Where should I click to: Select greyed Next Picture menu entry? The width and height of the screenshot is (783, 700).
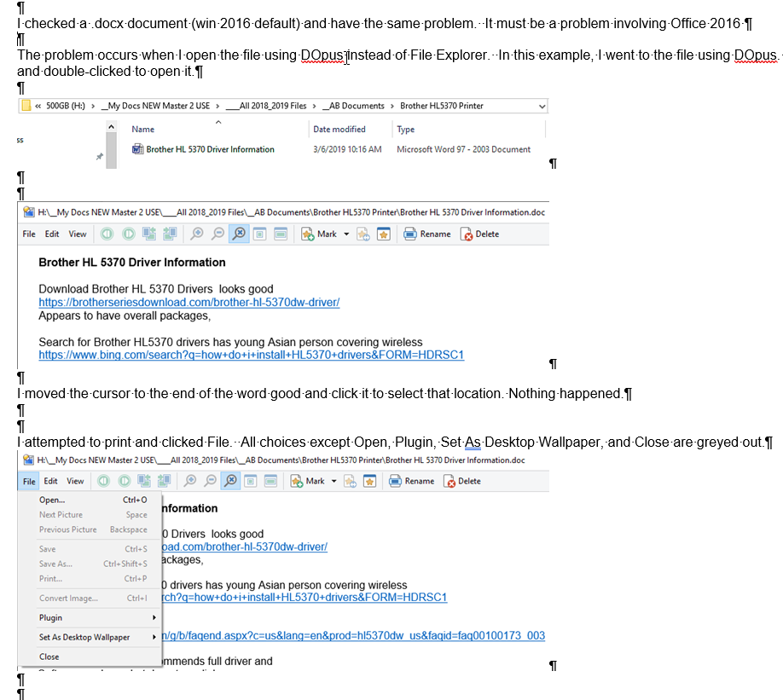pos(90,514)
